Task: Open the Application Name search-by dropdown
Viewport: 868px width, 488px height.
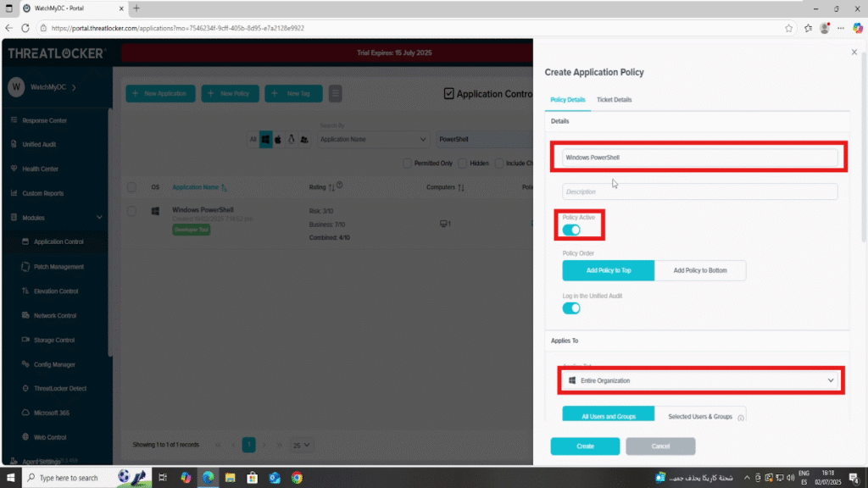Action: pyautogui.click(x=373, y=140)
